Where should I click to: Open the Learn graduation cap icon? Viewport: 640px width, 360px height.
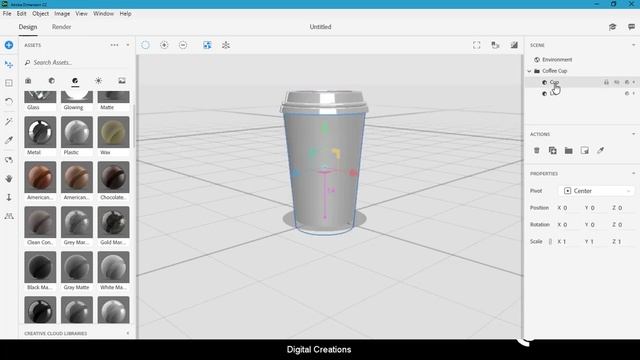click(x=612, y=27)
